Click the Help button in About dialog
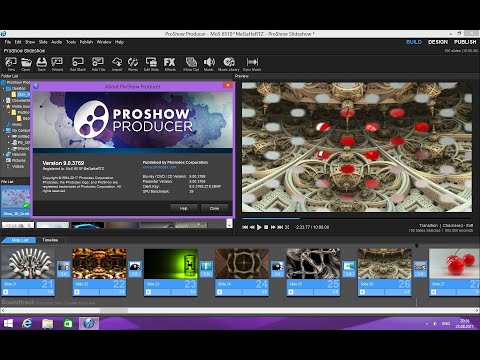 pyautogui.click(x=184, y=208)
